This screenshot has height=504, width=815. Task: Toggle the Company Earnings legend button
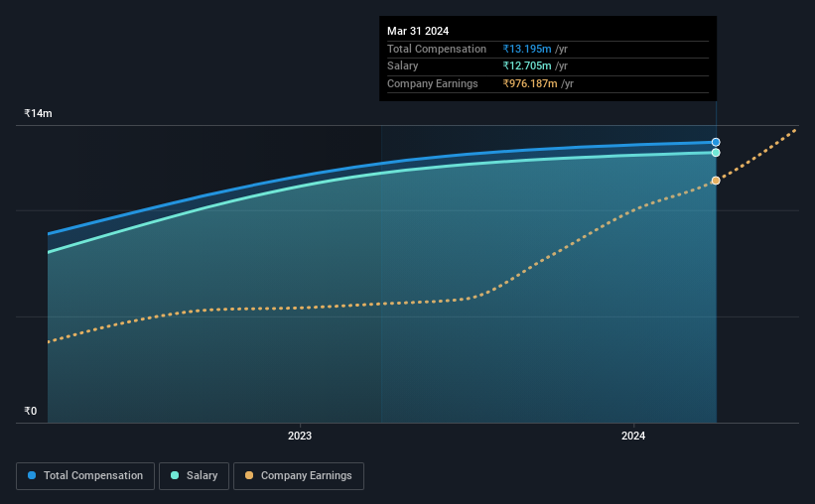pos(299,476)
